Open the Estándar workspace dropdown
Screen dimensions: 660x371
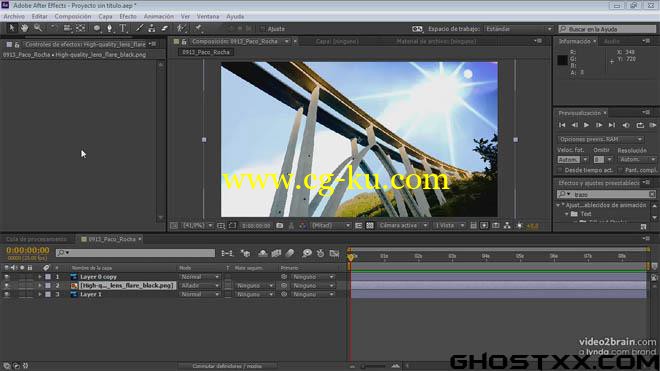(x=519, y=29)
